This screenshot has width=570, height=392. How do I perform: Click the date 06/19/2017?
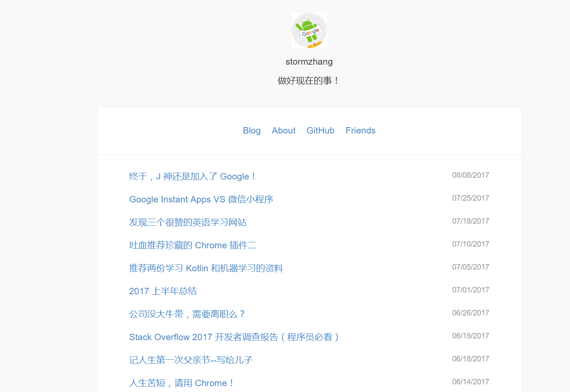click(x=471, y=336)
